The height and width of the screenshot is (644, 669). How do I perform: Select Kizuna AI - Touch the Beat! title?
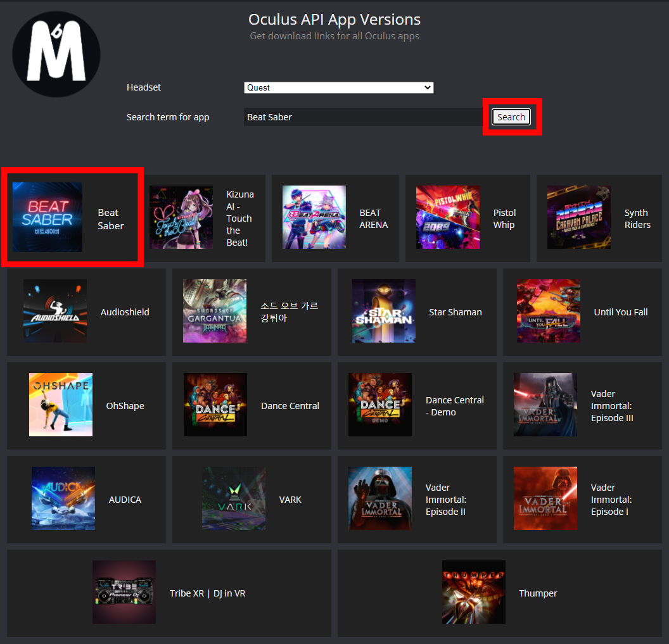pyautogui.click(x=239, y=218)
